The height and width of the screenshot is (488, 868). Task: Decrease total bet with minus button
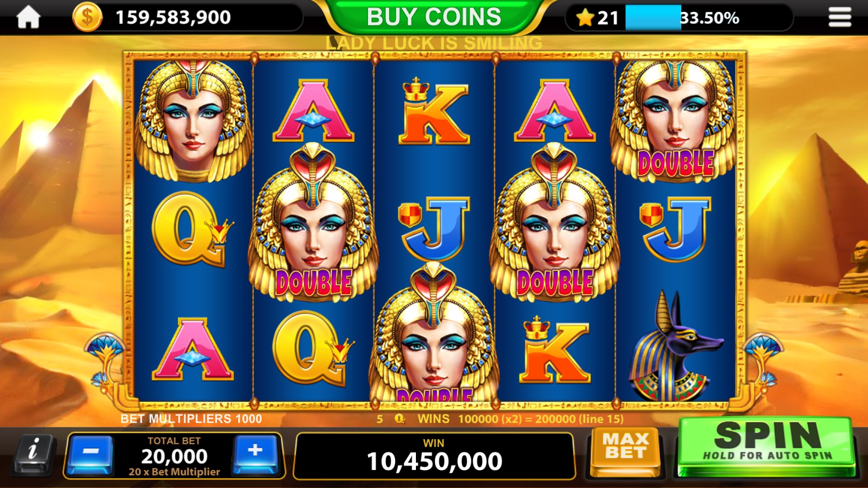tap(90, 454)
